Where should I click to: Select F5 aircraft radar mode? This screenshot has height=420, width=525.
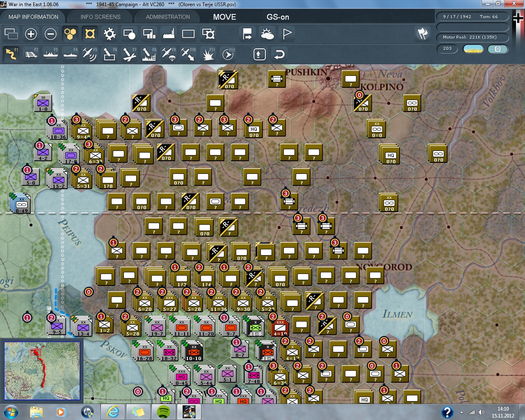[x=90, y=54]
